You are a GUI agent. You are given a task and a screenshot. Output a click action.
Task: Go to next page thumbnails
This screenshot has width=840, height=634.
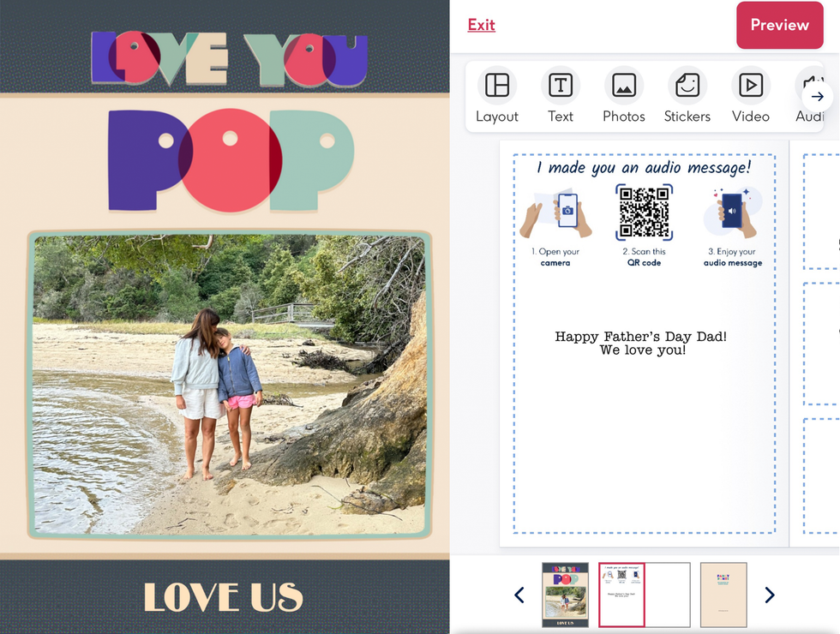[769, 595]
